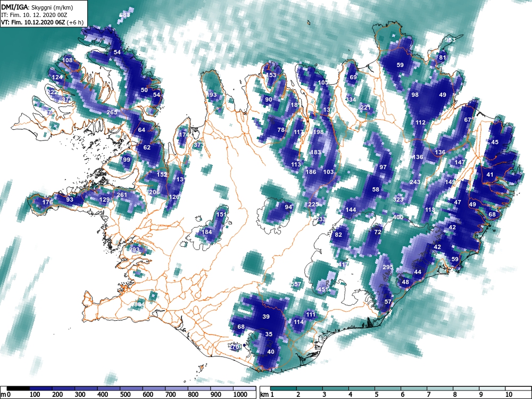Click the visibility value 98
This screenshot has width=532, height=399.
pos(415,95)
